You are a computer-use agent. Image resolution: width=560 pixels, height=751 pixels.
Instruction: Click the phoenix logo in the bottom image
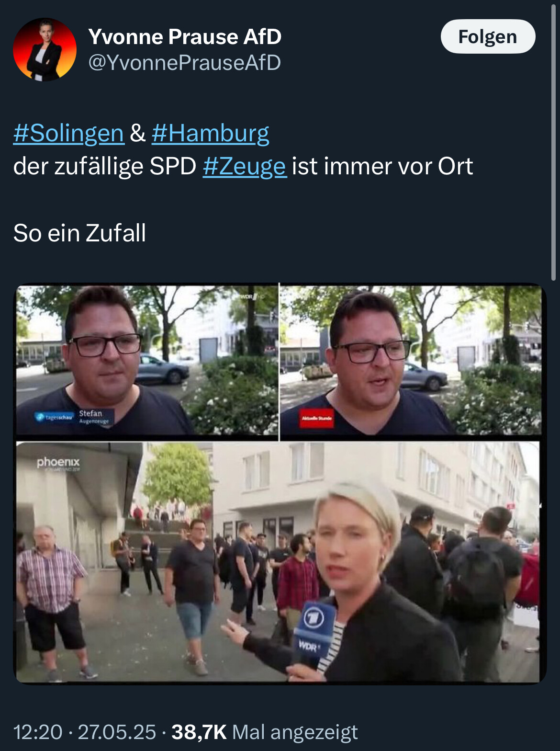tap(58, 463)
